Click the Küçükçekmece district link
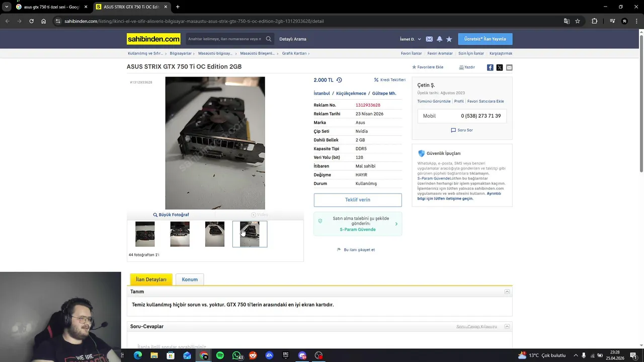 [351, 94]
